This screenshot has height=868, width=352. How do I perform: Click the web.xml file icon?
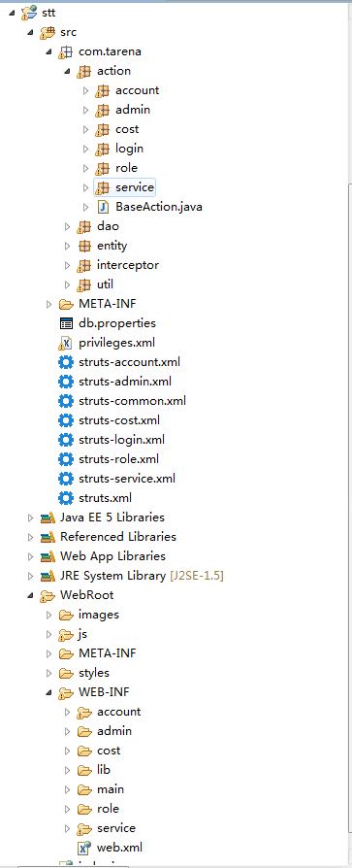(x=84, y=847)
